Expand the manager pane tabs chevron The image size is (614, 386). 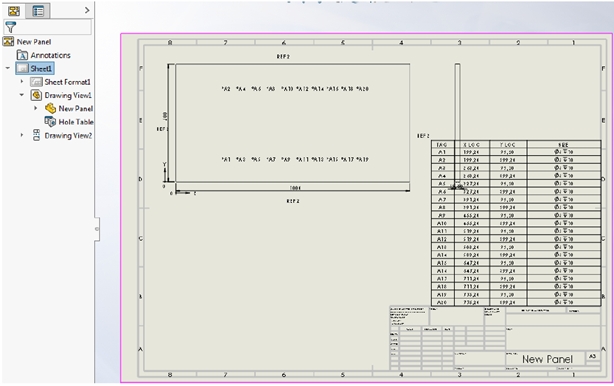[x=87, y=10]
